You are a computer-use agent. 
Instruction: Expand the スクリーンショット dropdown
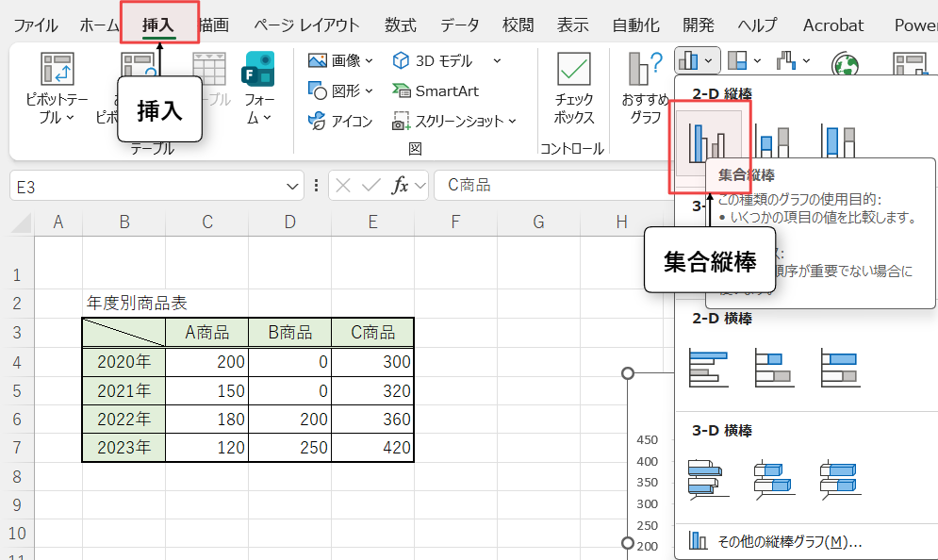tap(513, 122)
